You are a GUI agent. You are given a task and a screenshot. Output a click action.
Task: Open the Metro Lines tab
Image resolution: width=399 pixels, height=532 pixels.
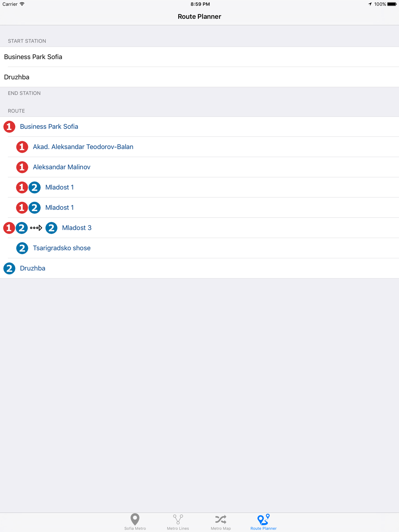tap(178, 522)
